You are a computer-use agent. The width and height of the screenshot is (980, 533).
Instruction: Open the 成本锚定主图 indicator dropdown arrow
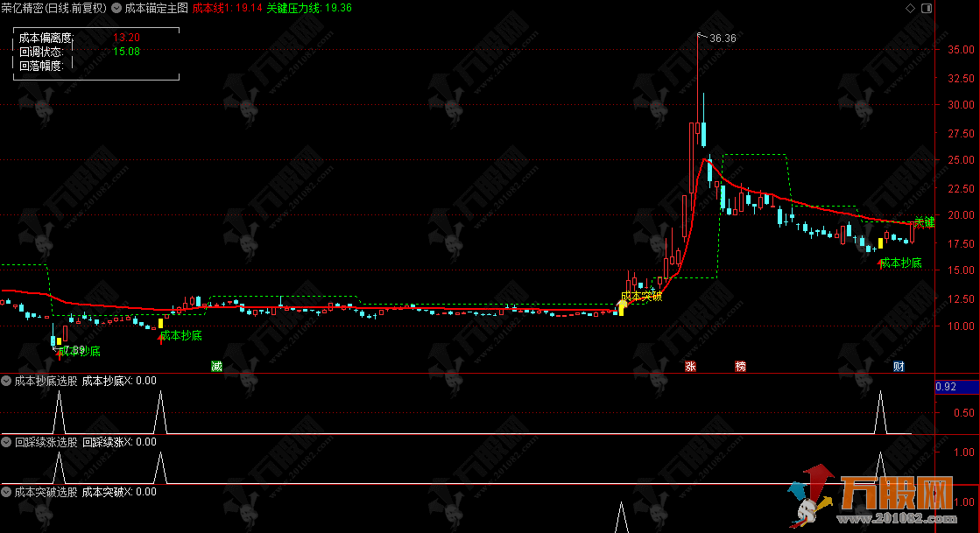[116, 8]
